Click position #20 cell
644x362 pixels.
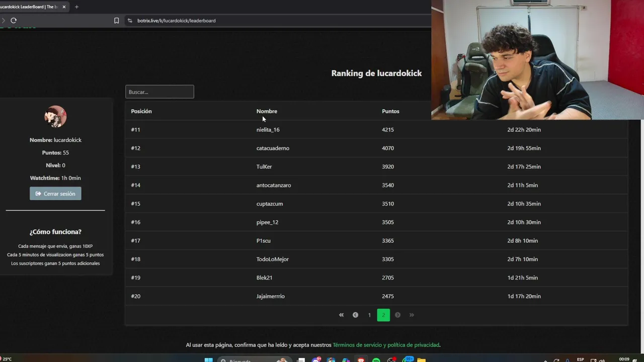[x=135, y=296]
